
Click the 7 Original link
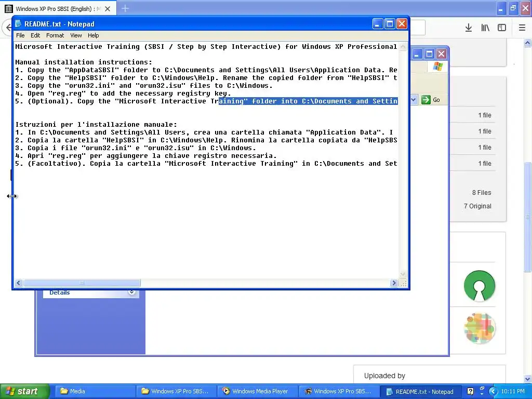pyautogui.click(x=477, y=206)
